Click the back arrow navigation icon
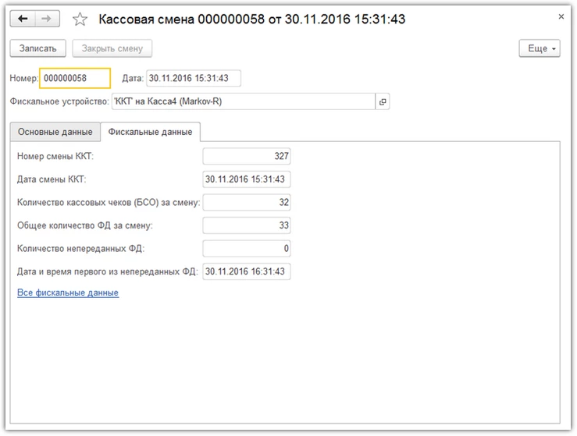577x436 pixels. coord(23,19)
